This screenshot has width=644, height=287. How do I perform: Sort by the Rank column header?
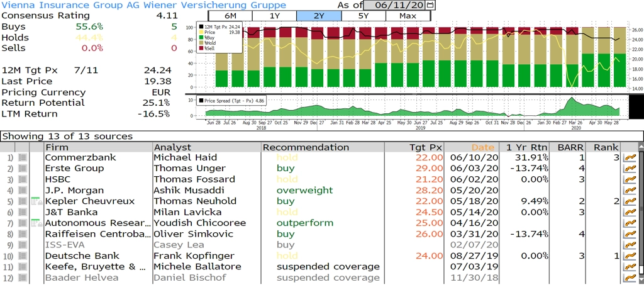click(x=603, y=147)
